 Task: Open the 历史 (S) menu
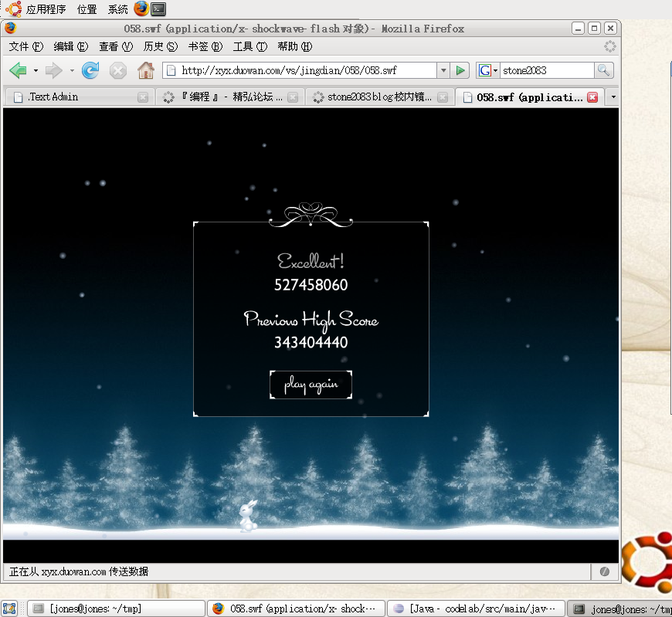click(x=161, y=46)
